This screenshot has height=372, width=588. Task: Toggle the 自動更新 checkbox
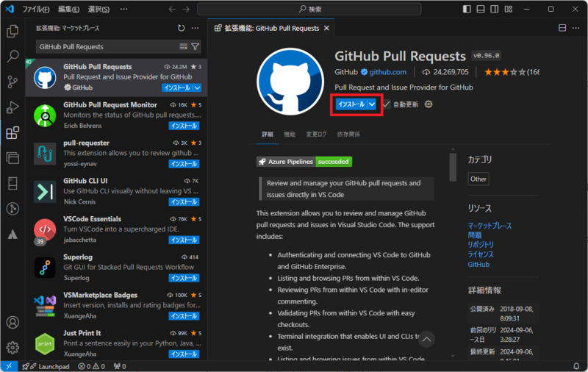coord(387,104)
